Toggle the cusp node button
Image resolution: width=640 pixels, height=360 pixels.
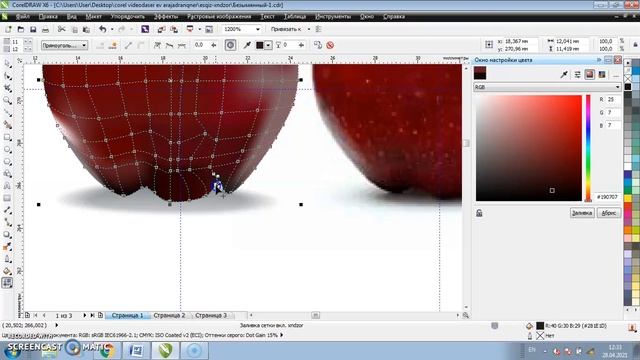tap(157, 45)
